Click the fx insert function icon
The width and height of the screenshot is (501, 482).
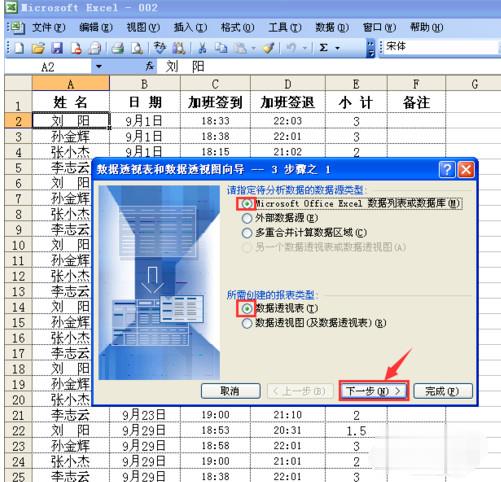[x=149, y=66]
